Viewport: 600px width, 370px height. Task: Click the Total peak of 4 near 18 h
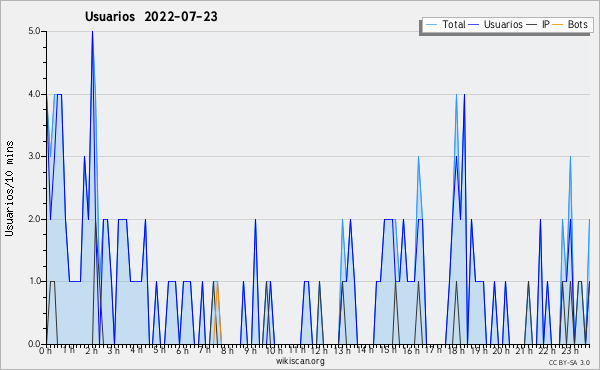point(457,95)
